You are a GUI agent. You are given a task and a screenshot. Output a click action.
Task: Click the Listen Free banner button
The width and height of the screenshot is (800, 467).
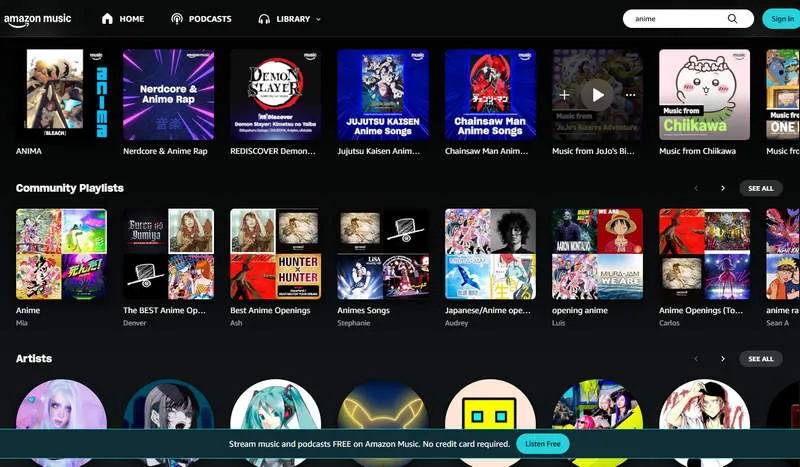coord(543,444)
